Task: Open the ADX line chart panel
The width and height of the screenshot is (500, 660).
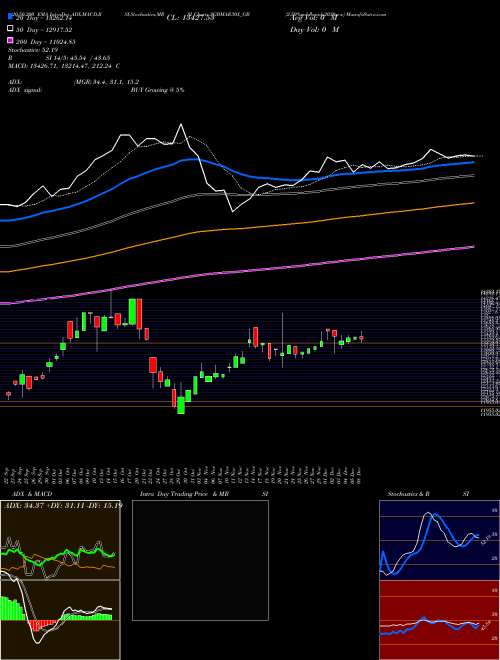Action: click(60, 540)
